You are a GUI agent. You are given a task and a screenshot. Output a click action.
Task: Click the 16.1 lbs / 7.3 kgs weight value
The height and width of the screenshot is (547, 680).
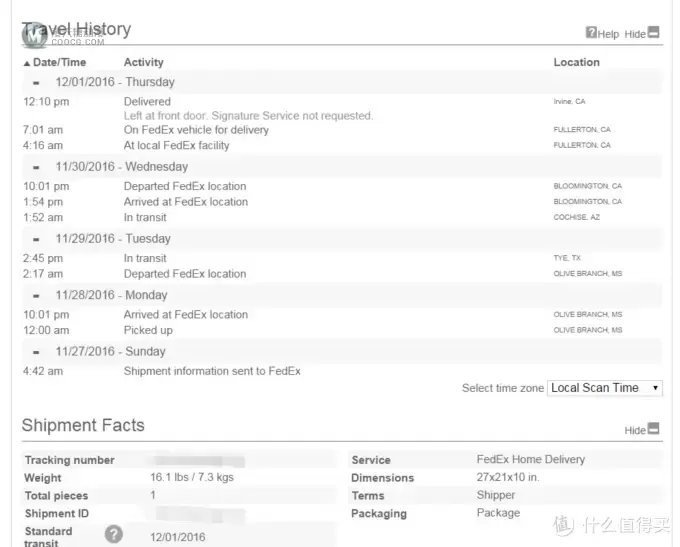(192, 478)
